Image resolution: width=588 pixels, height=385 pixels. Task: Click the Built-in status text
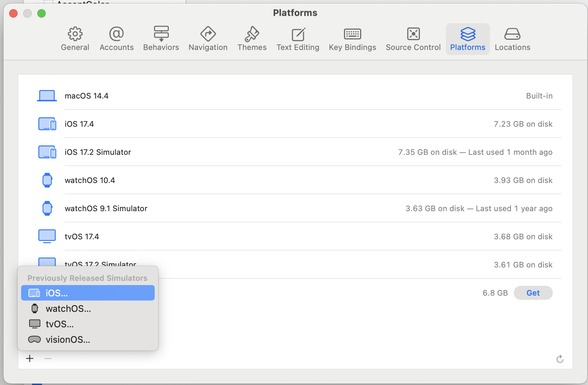click(x=539, y=96)
